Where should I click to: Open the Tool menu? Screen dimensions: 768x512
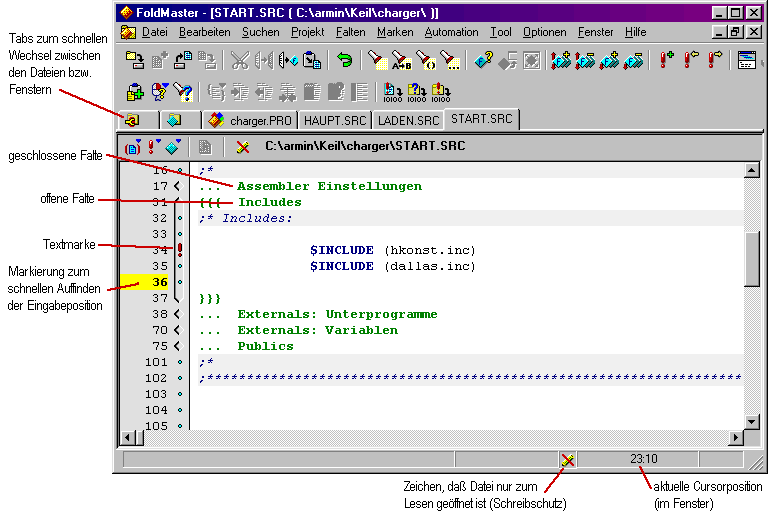click(x=501, y=32)
